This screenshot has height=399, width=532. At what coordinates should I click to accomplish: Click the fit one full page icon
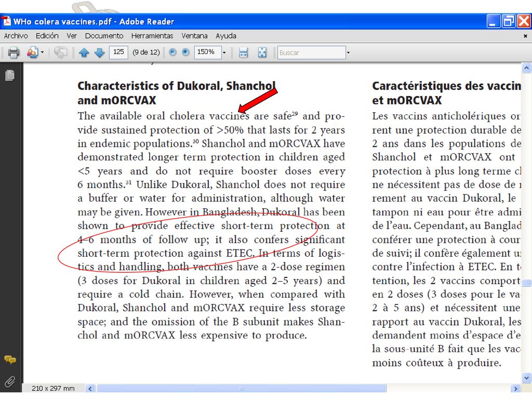262,52
